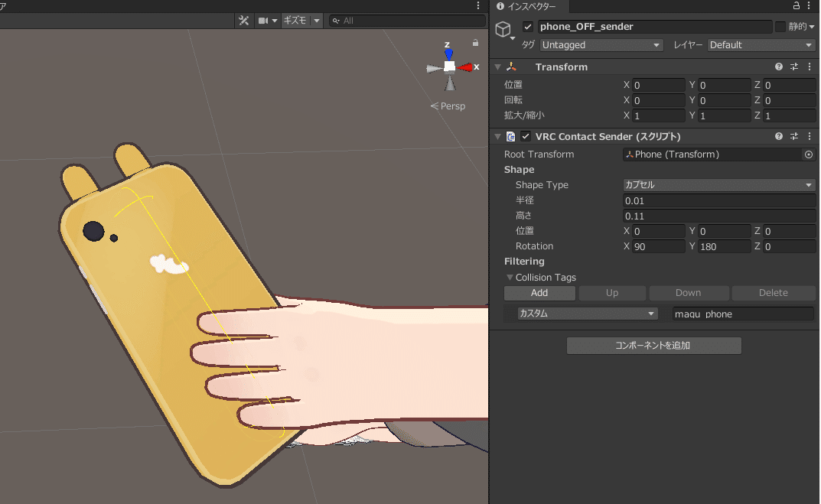This screenshot has width=821, height=504.
Task: Click the 高さ 0.11 value field
Action: point(719,216)
